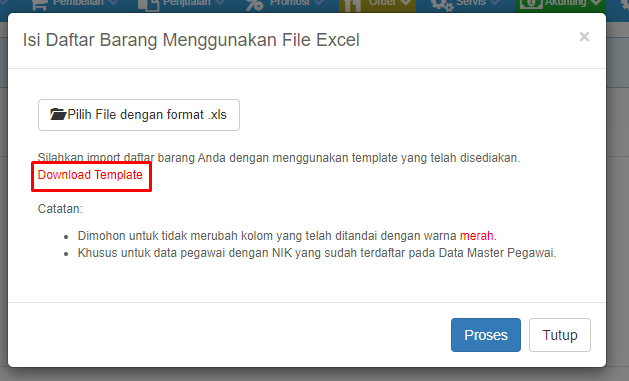629x381 pixels.
Task: Click the Download Template link
Action: (x=90, y=175)
